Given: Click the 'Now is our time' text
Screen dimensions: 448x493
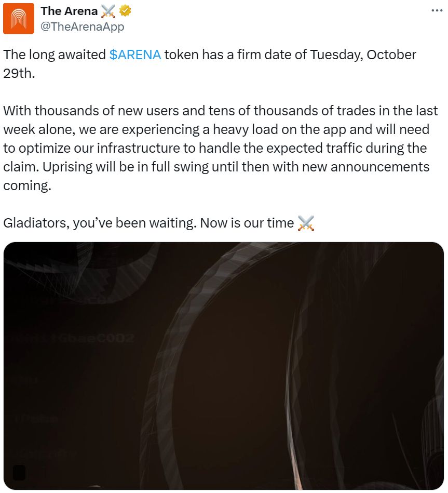Looking at the screenshot, I should 247,223.
